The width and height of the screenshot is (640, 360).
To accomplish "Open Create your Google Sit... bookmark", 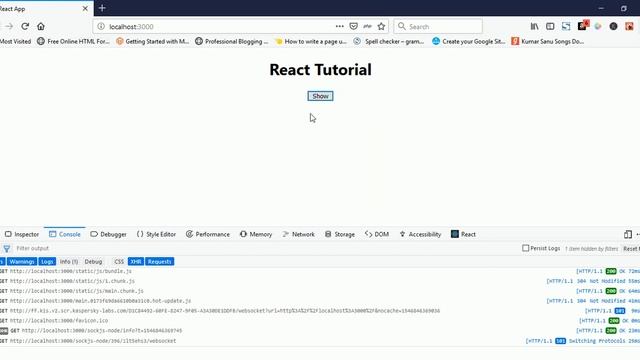I will click(x=469, y=41).
